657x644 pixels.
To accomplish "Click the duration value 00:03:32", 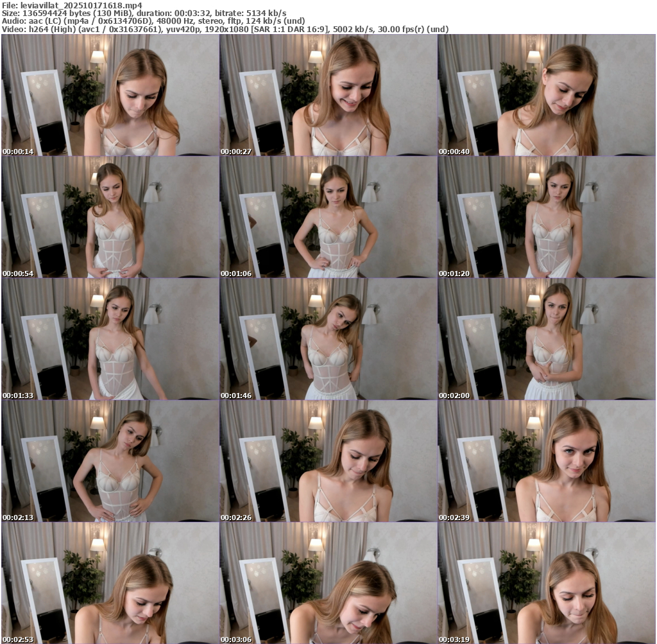I will (192, 13).
